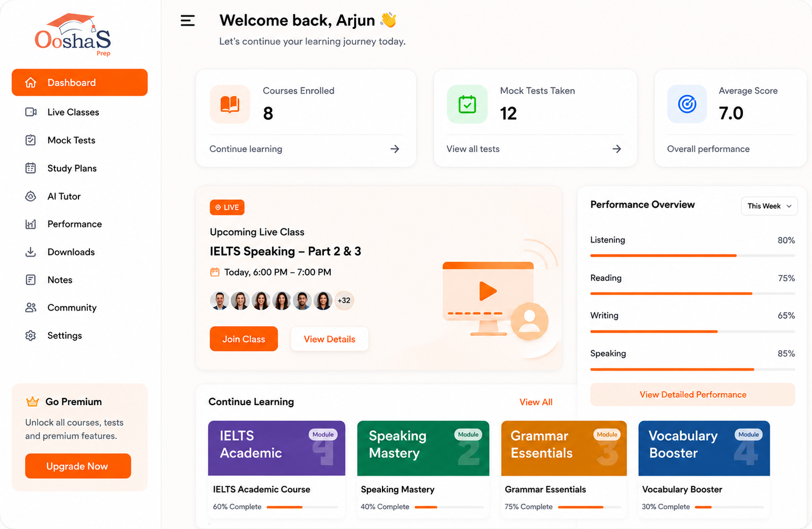Click the Go Premium crown icon
The width and height of the screenshot is (812, 529).
[x=32, y=401]
